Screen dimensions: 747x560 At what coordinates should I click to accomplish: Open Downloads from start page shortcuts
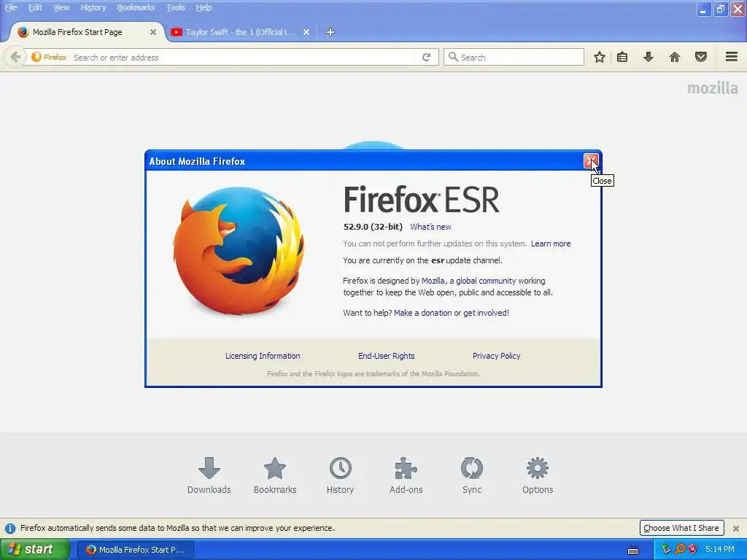pos(209,475)
